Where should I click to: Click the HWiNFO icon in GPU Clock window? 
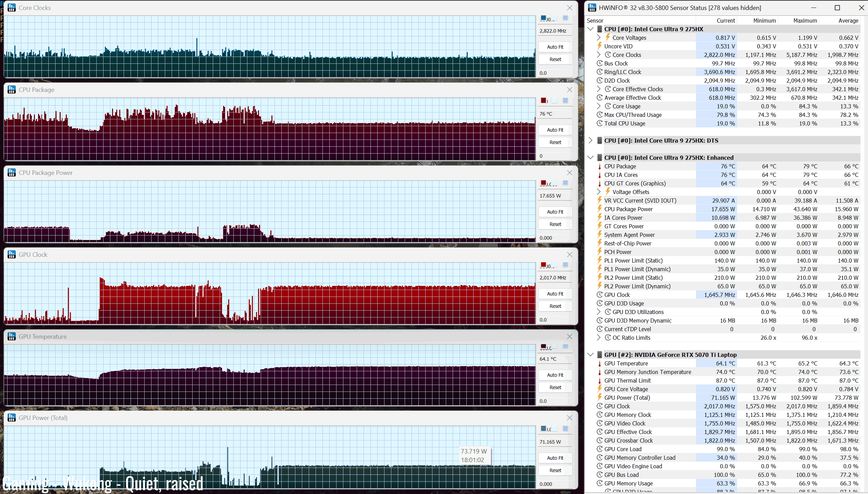point(12,254)
